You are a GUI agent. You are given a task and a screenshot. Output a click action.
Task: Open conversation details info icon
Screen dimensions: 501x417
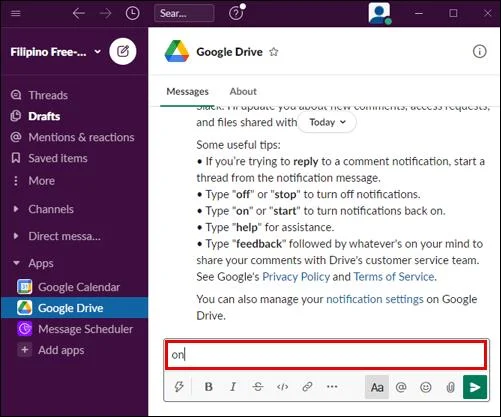(x=480, y=52)
